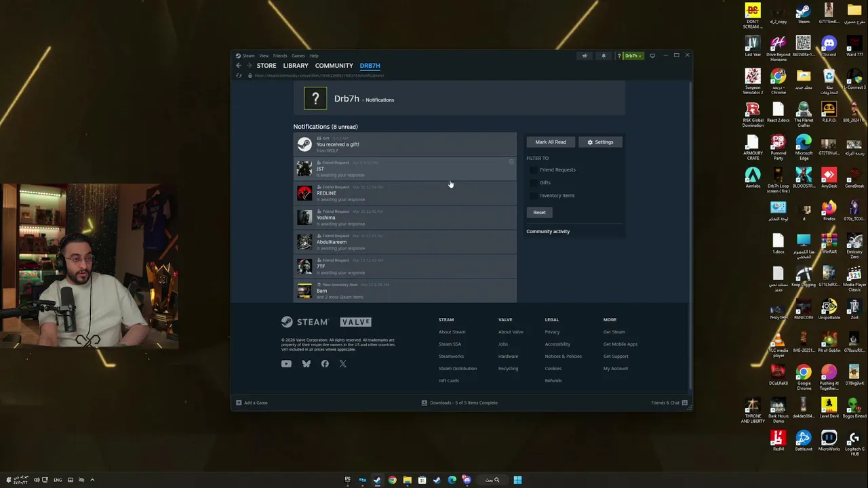The width and height of the screenshot is (868, 488).
Task: Reload the page with the refresh icon
Action: click(x=239, y=75)
